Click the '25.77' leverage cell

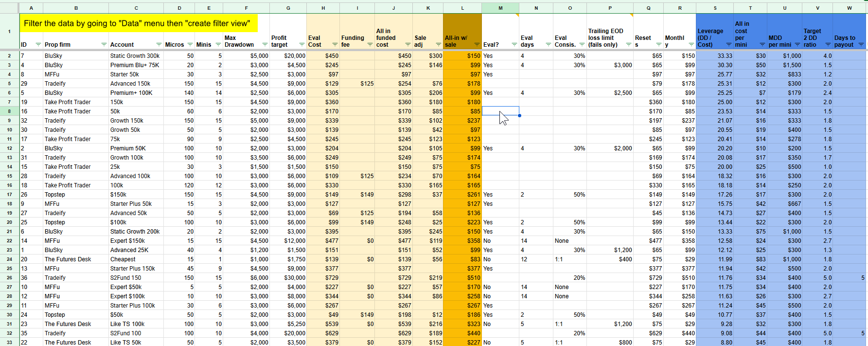(715, 74)
